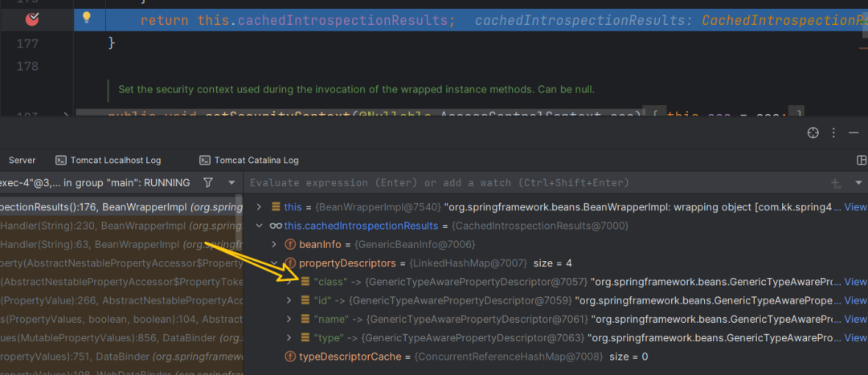Select frame '(PropertyValue):266, AbstractNestablePropertyAcc'
868x375 pixels.
(121, 300)
